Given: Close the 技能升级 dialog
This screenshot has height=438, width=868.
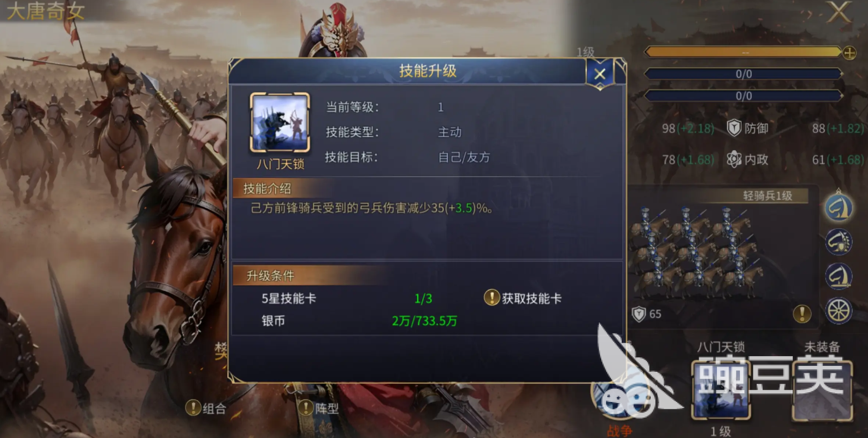Looking at the screenshot, I should coord(600,74).
